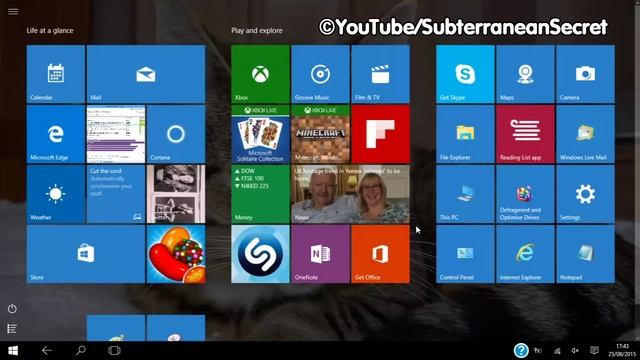640x360 pixels.
Task: Click the Play and explore heading
Action: pyautogui.click(x=257, y=31)
